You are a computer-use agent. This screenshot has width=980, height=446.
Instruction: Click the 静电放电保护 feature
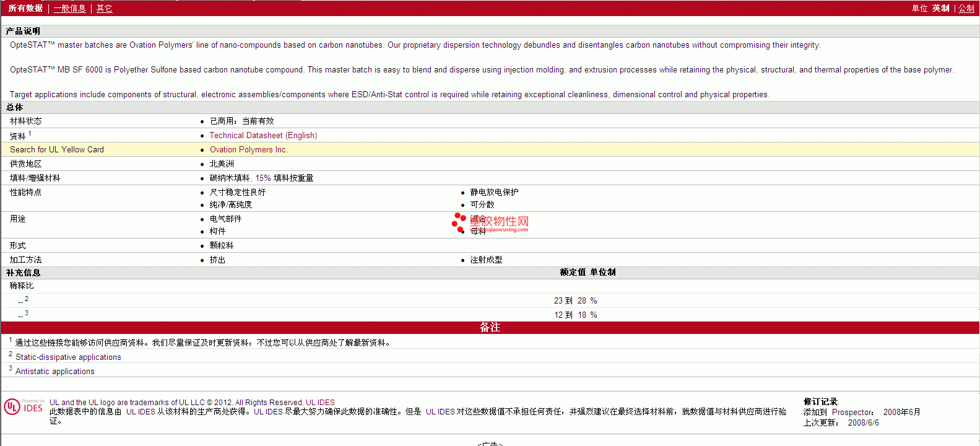(494, 192)
